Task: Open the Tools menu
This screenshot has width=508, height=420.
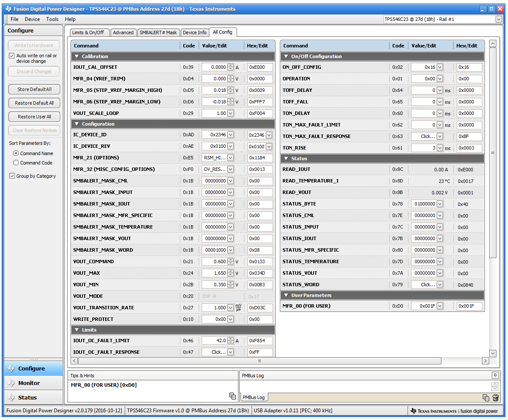Action: tap(52, 19)
